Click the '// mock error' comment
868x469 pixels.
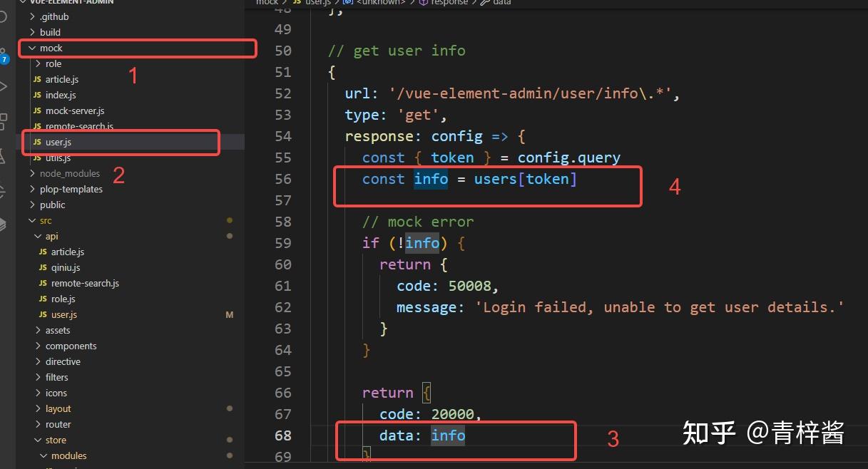click(x=418, y=222)
